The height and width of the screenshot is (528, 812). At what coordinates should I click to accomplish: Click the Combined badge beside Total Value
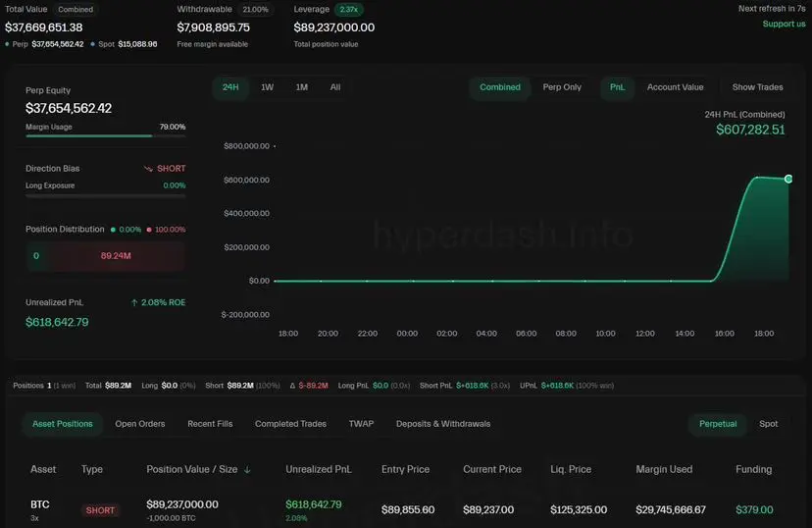point(76,10)
